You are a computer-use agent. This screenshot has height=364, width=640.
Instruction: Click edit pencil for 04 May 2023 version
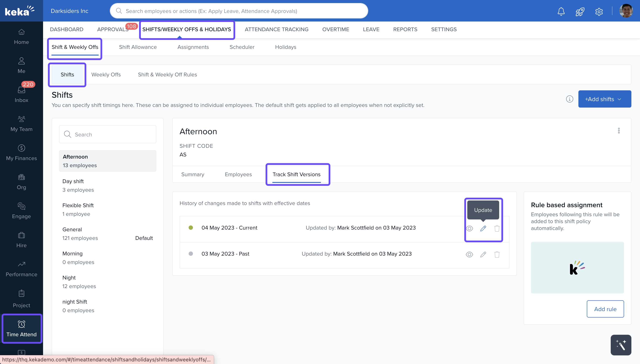tap(483, 228)
